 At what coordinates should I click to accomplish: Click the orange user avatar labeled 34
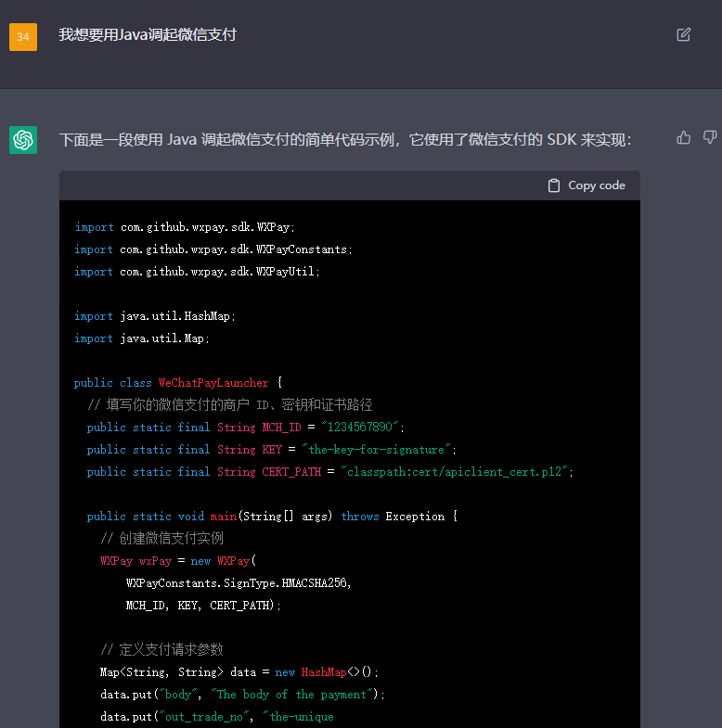click(23, 37)
